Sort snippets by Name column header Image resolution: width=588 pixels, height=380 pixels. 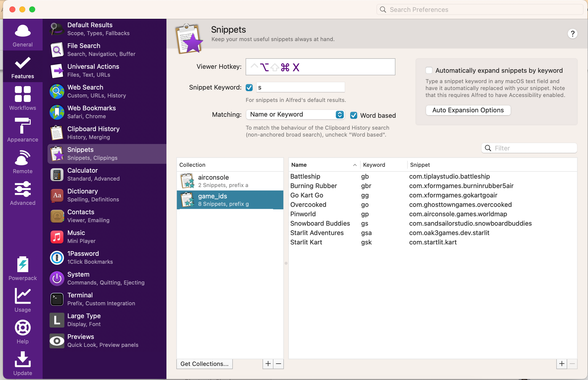[324, 165]
